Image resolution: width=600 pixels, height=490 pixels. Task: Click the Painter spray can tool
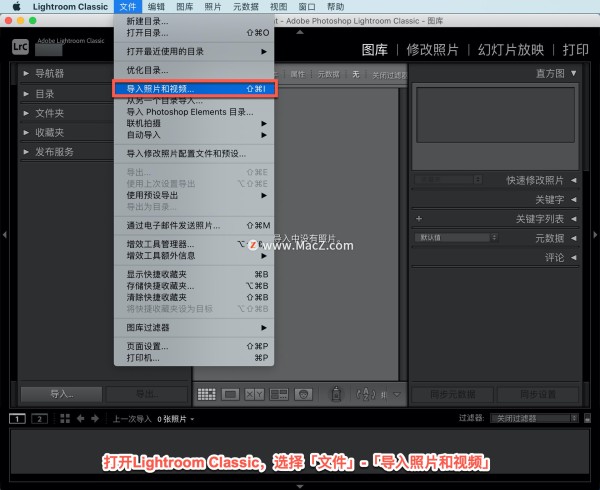(337, 394)
